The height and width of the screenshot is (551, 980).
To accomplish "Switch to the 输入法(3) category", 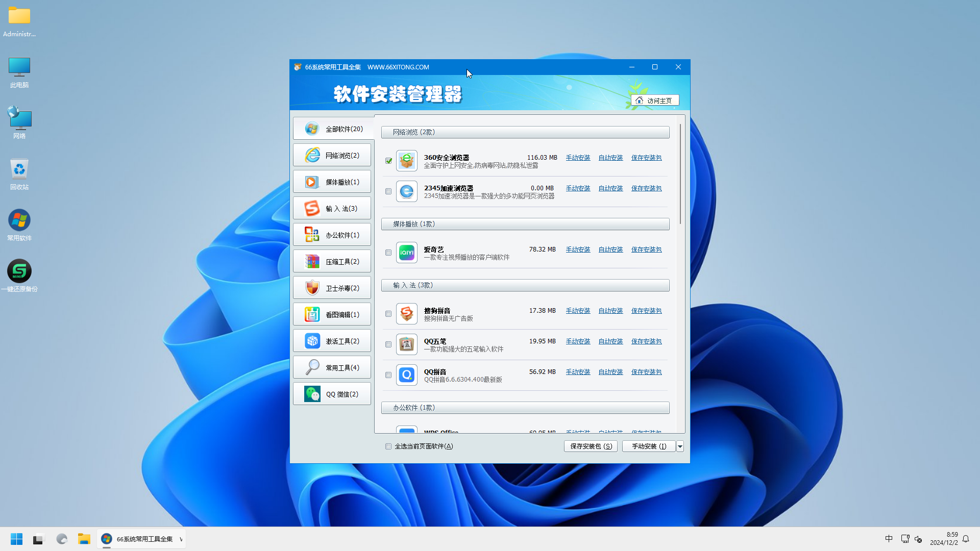I will click(332, 208).
